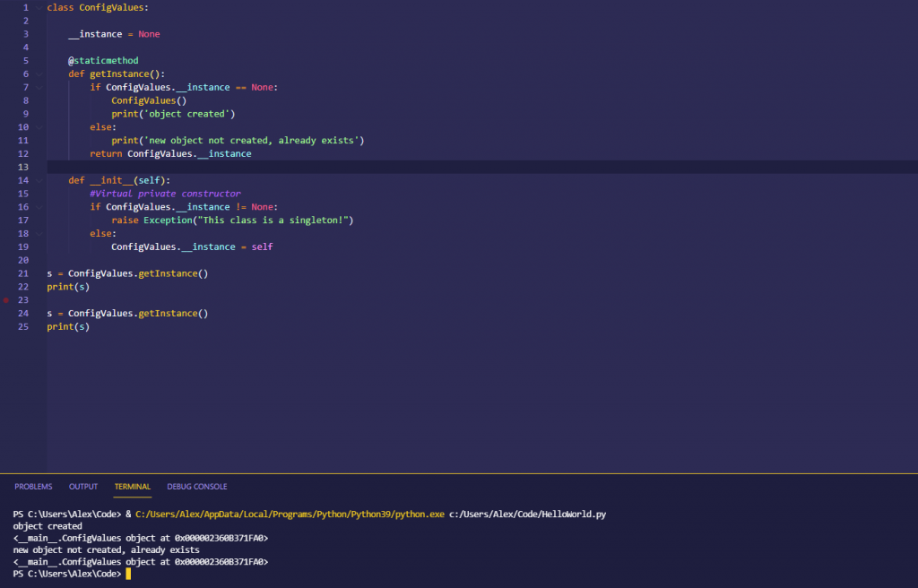Click the '#Virtual private constructor' comment

(x=165, y=194)
